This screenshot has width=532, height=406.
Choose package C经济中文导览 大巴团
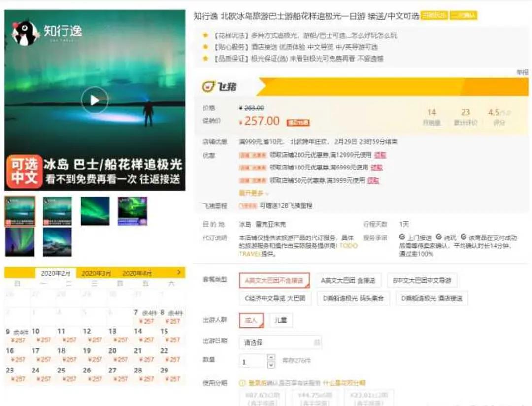click(x=275, y=298)
